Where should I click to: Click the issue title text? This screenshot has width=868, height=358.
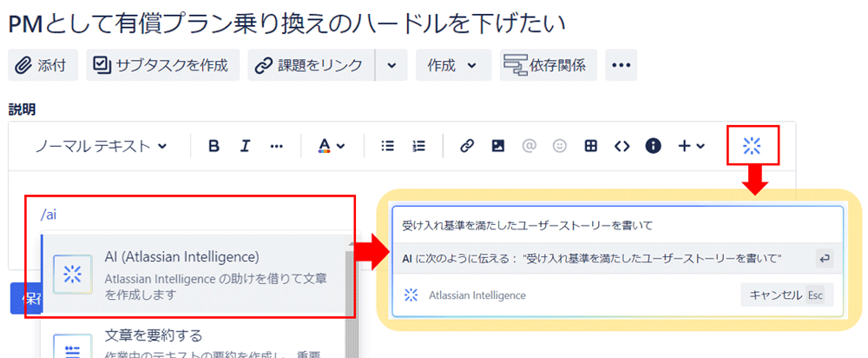287,23
